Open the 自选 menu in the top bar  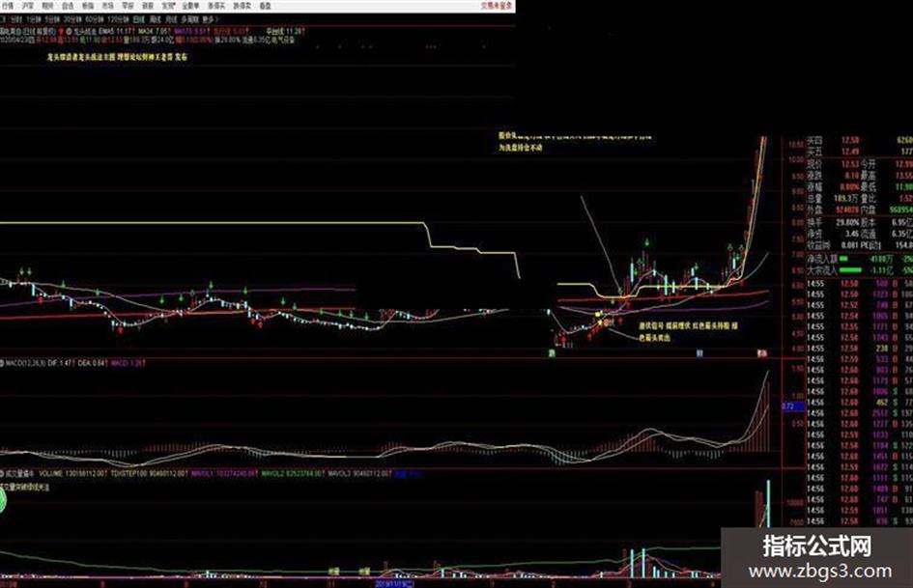click(69, 6)
